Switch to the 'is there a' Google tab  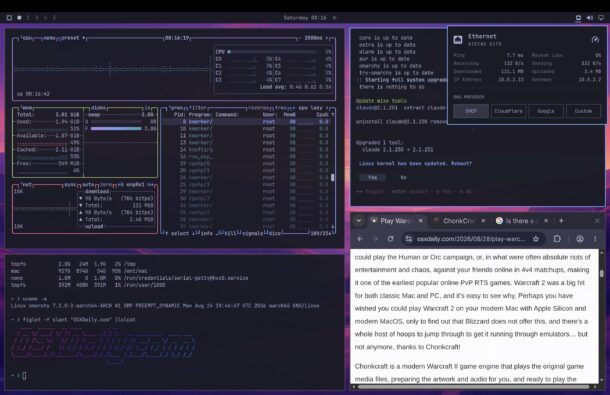click(521, 221)
